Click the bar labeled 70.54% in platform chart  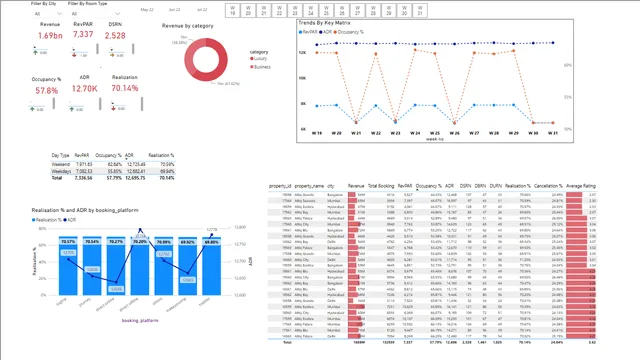92,266
